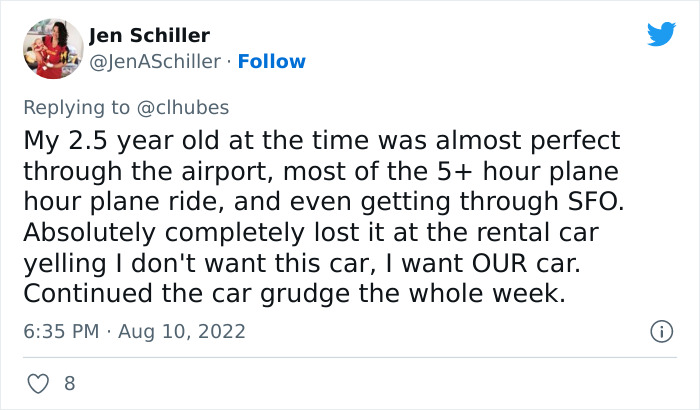This screenshot has height=410, width=700.
Task: Click the Aug 10, 2022 date
Action: 184,331
